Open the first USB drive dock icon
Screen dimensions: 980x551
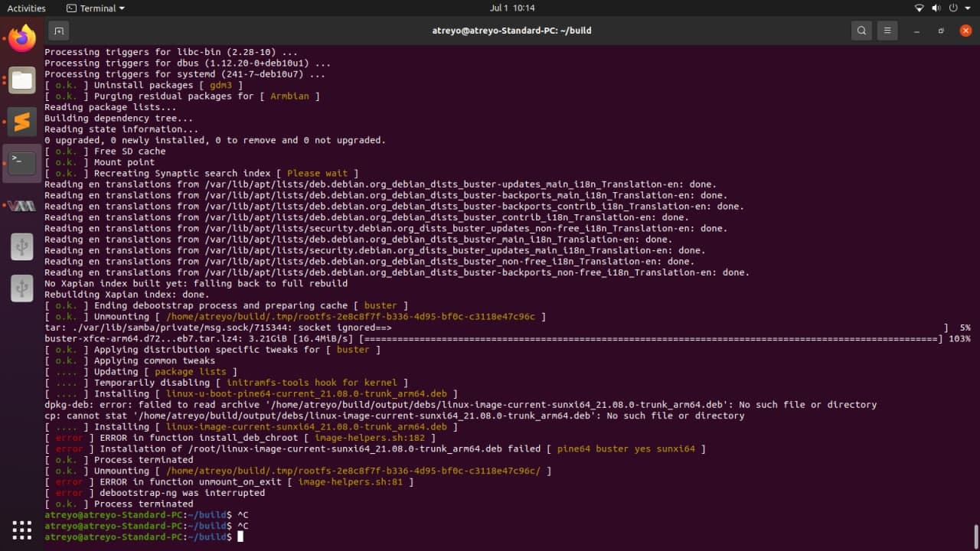click(22, 246)
